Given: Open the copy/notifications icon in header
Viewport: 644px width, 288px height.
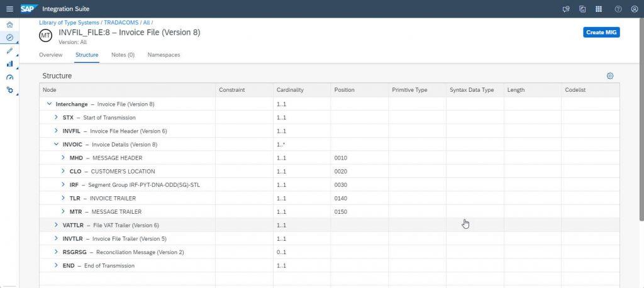Looking at the screenshot, I should [582, 9].
